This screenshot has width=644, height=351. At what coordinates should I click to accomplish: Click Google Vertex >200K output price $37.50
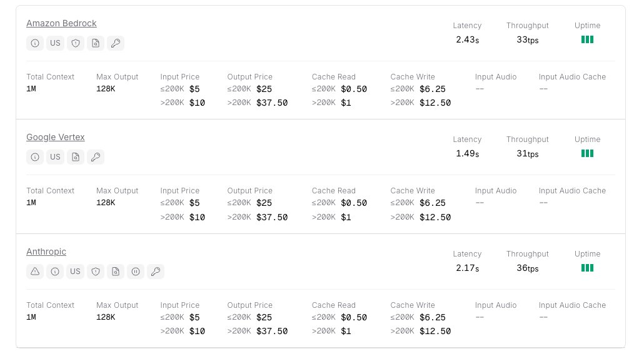coord(272,217)
